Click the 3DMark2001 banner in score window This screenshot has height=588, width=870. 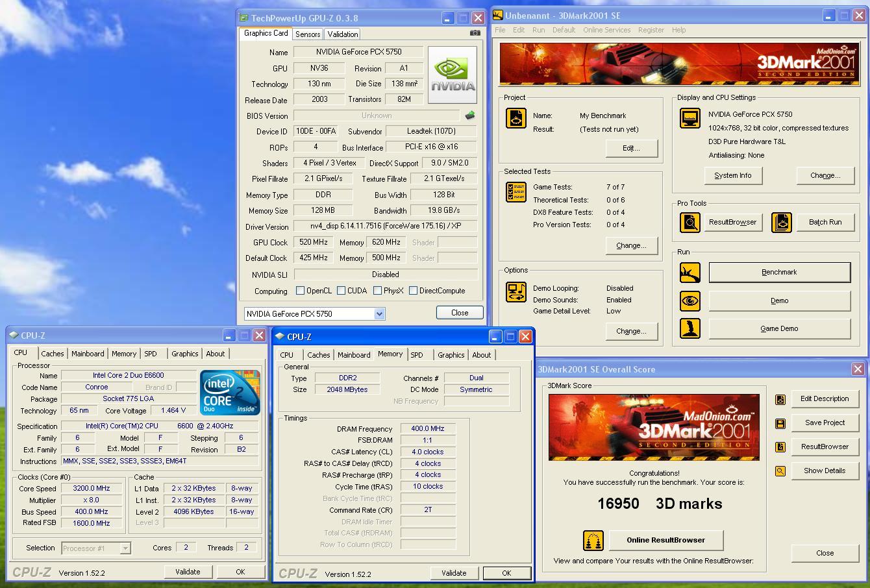[654, 427]
